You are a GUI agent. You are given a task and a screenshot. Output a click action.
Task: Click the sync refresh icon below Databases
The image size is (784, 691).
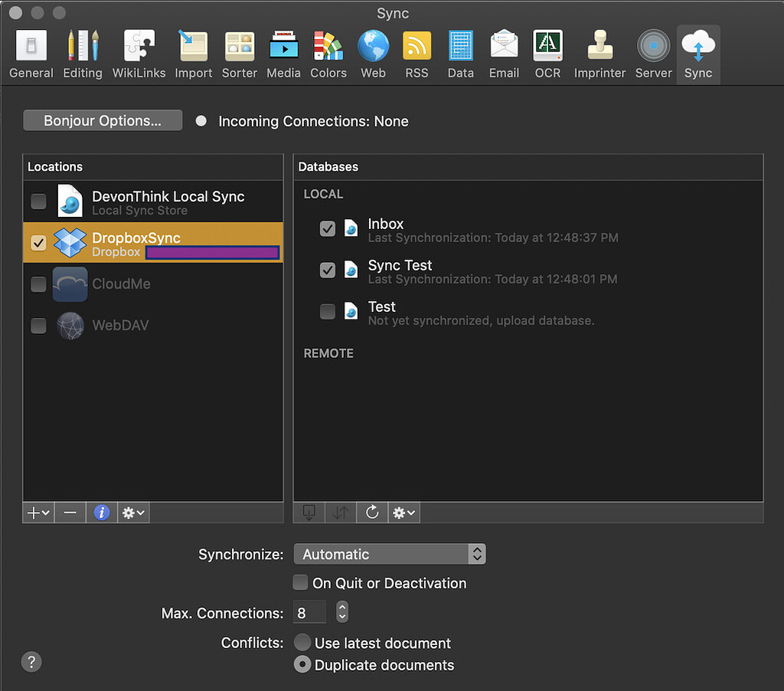pyautogui.click(x=372, y=513)
